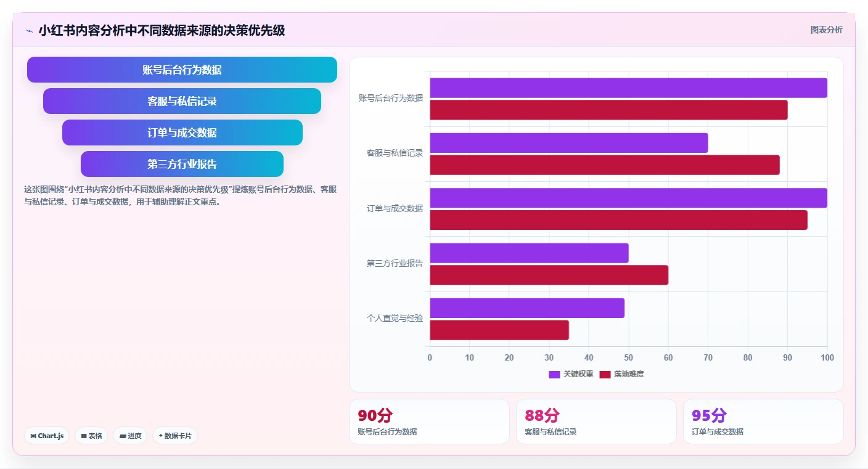Click the 客服与私信记录 y-axis label
This screenshot has width=868, height=469.
point(395,153)
